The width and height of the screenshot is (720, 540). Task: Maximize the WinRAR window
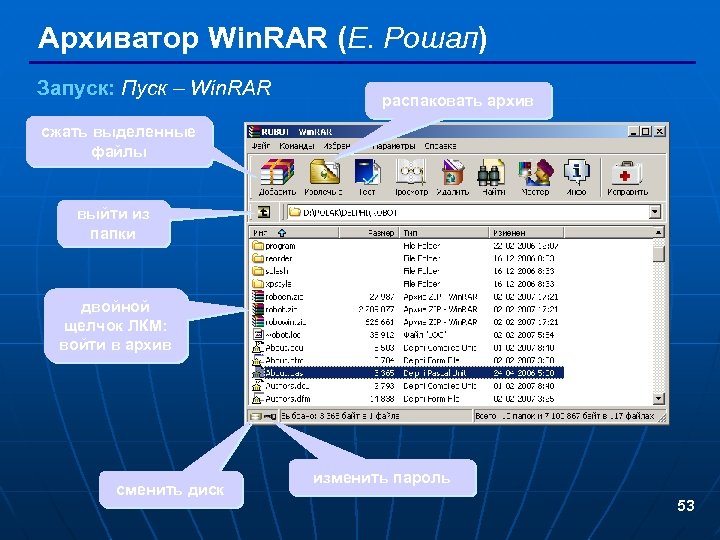pos(646,132)
